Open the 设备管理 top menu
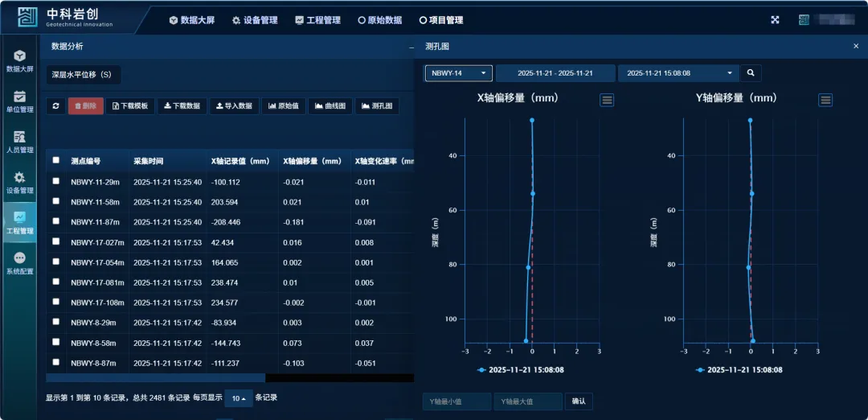Image resolution: width=868 pixels, height=420 pixels. 255,20
